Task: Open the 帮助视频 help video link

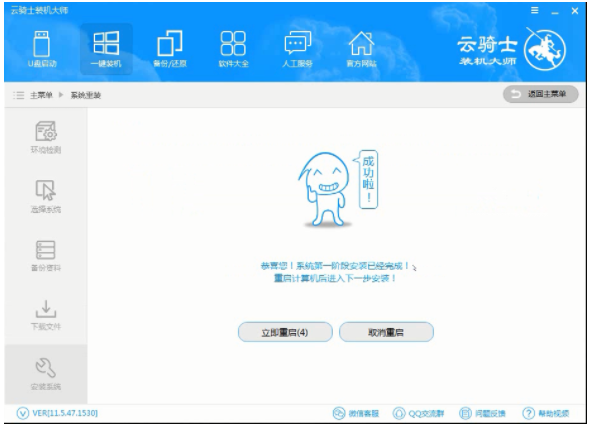Action: [x=546, y=413]
